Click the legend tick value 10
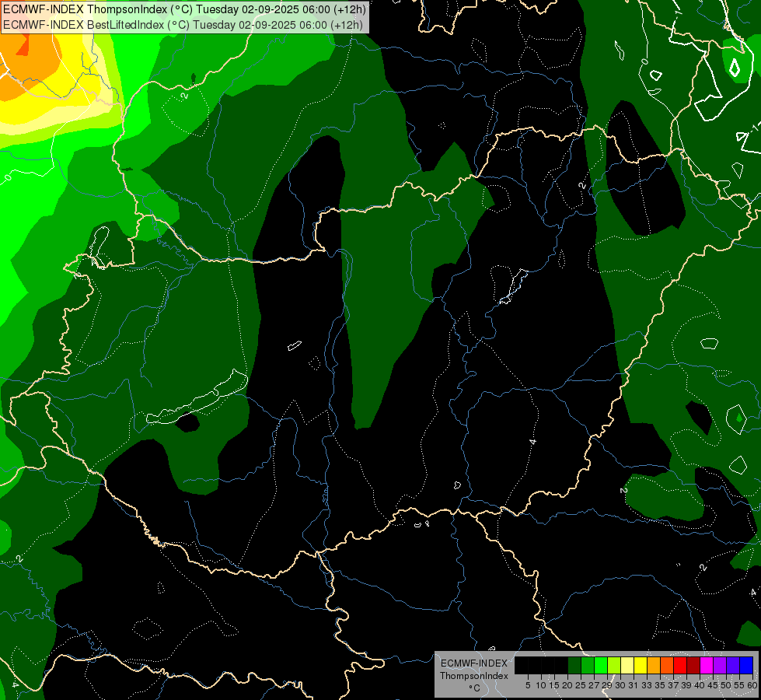This screenshot has width=761, height=700. pos(541,685)
